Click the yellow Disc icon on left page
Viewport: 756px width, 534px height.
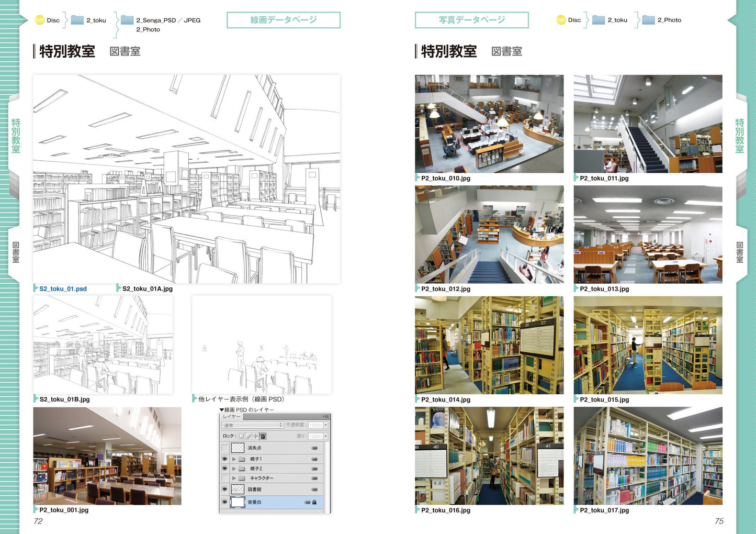pos(40,20)
